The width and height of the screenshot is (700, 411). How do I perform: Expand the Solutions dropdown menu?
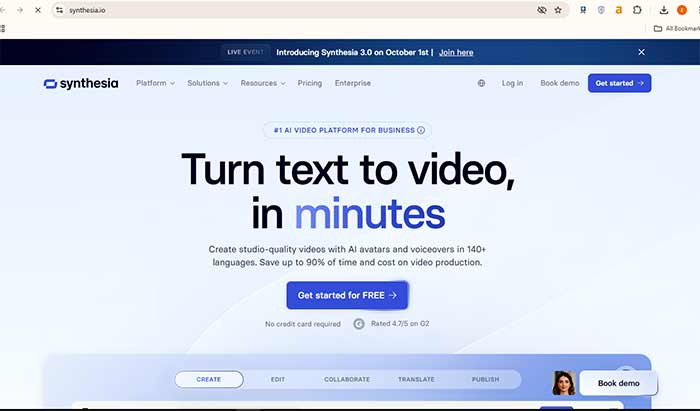coord(208,83)
